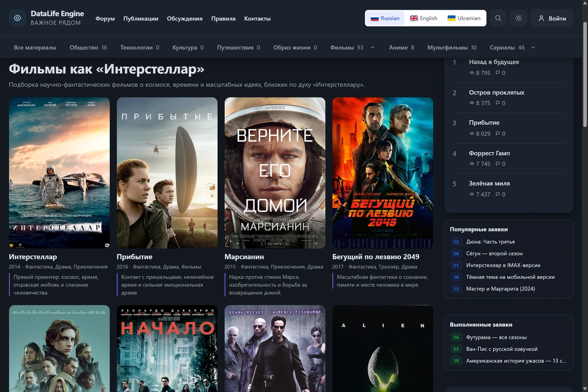This screenshot has width=588, height=392.
Task: Open the search magnifier icon
Action: [498, 18]
